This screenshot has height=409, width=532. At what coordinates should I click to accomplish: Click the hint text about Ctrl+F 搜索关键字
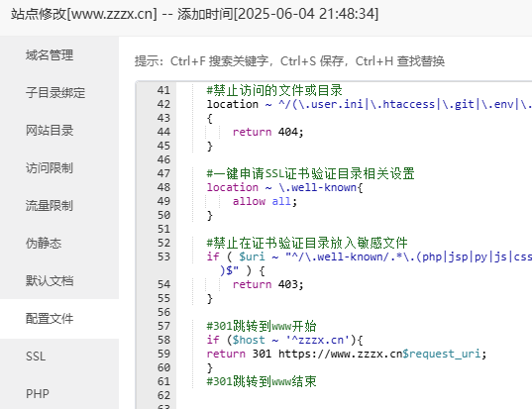[x=289, y=61]
